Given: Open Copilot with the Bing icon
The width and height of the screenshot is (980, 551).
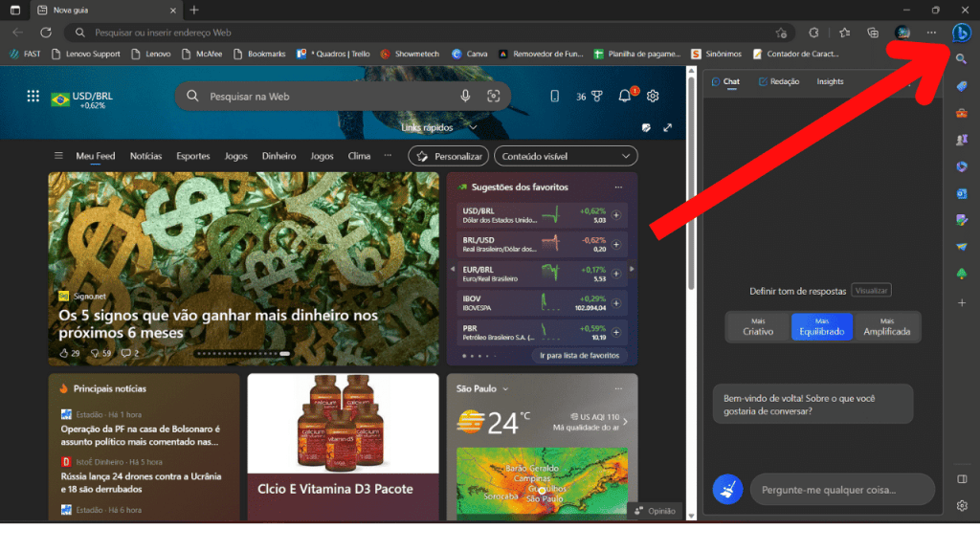Looking at the screenshot, I should pyautogui.click(x=960, y=32).
